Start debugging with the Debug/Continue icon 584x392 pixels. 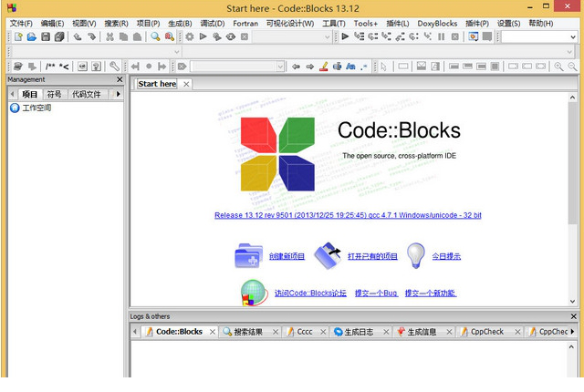(345, 36)
